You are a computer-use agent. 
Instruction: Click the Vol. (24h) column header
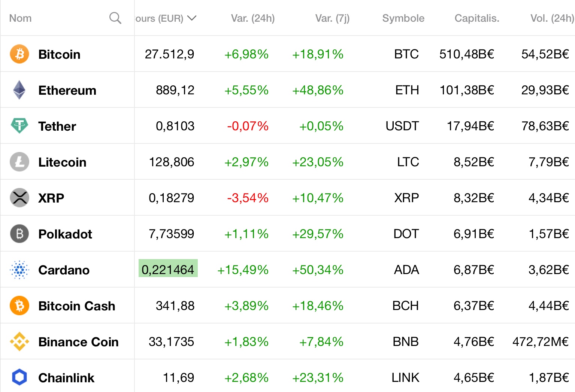(x=552, y=18)
